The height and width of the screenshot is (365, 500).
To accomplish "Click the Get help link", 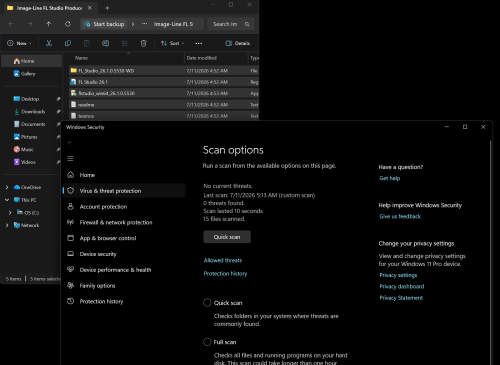I will pos(390,178).
